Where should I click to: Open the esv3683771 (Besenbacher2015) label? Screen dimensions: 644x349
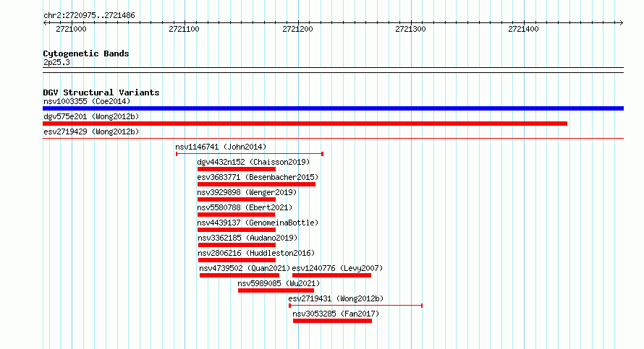point(258,177)
